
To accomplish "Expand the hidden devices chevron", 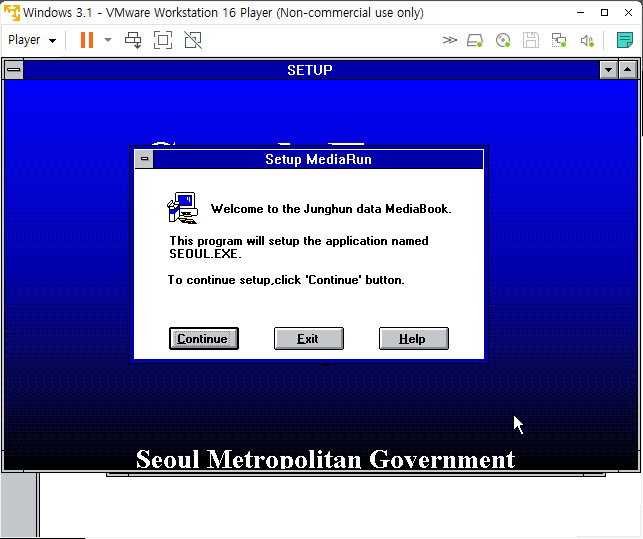I will pos(450,40).
